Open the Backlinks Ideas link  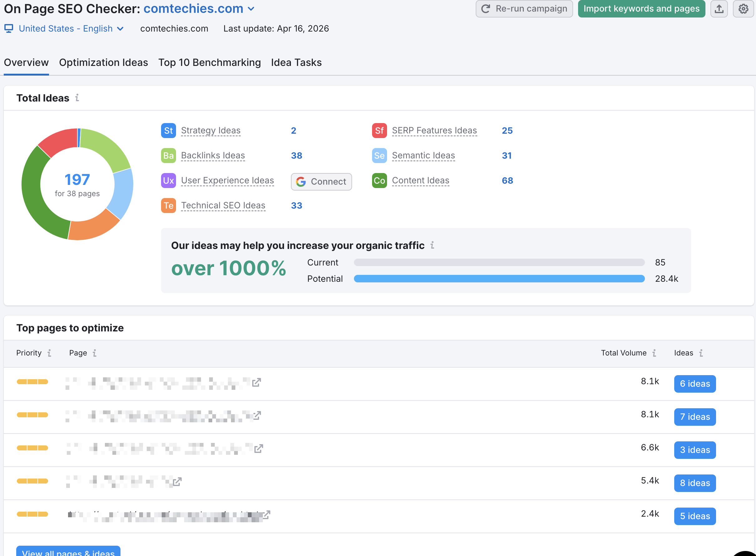pos(213,156)
